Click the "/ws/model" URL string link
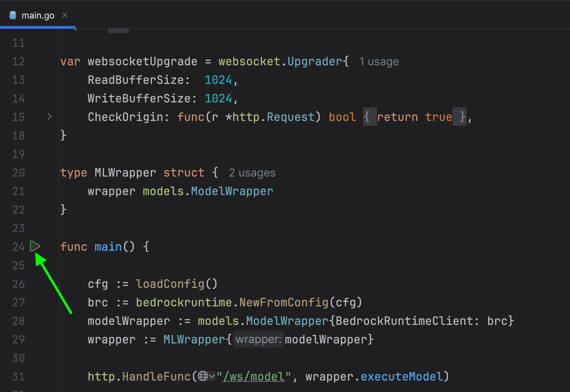 (254, 377)
